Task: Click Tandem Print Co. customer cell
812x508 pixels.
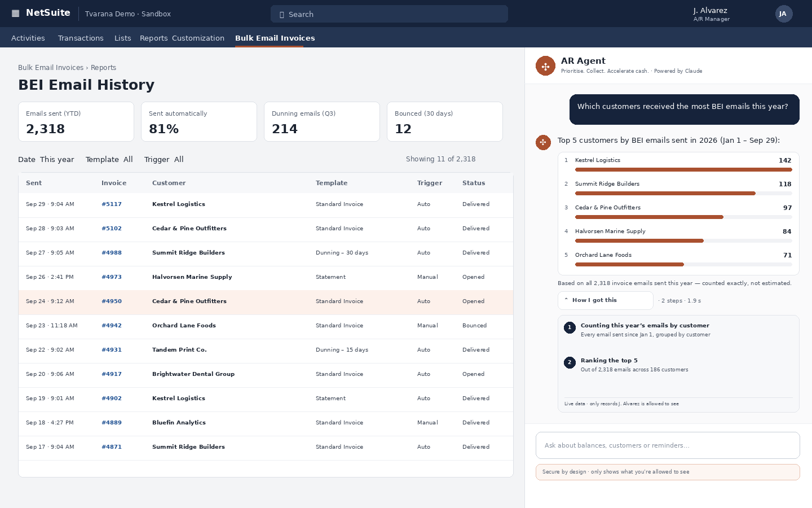Action: pos(179,350)
